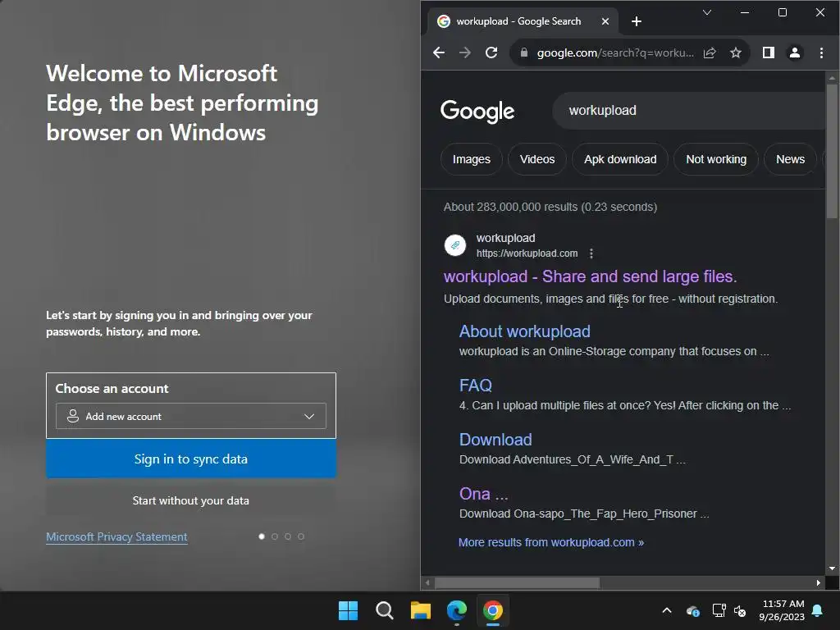The width and height of the screenshot is (840, 630).
Task: Open Chrome three-dot menu
Action: tap(821, 52)
